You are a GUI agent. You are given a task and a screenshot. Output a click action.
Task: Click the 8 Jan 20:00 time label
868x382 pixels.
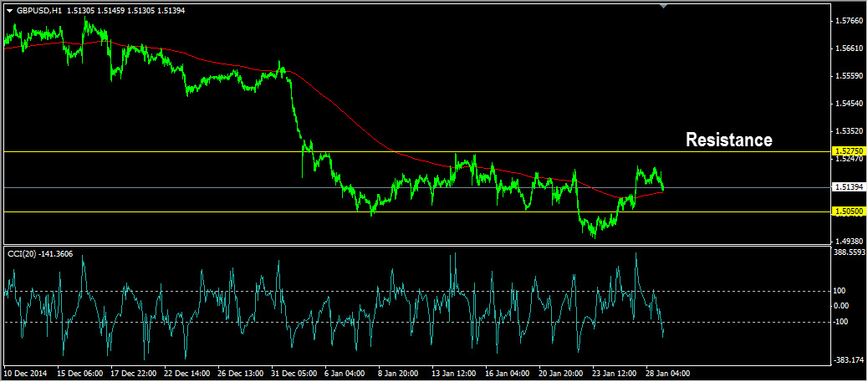coord(400,373)
